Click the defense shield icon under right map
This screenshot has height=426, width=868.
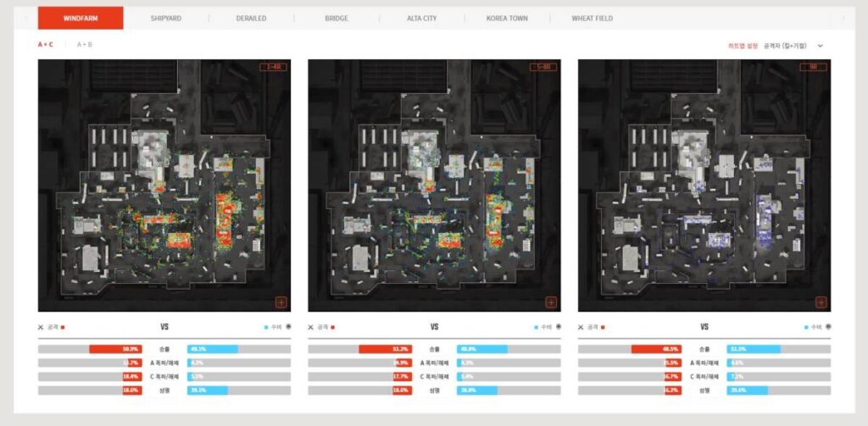click(827, 327)
